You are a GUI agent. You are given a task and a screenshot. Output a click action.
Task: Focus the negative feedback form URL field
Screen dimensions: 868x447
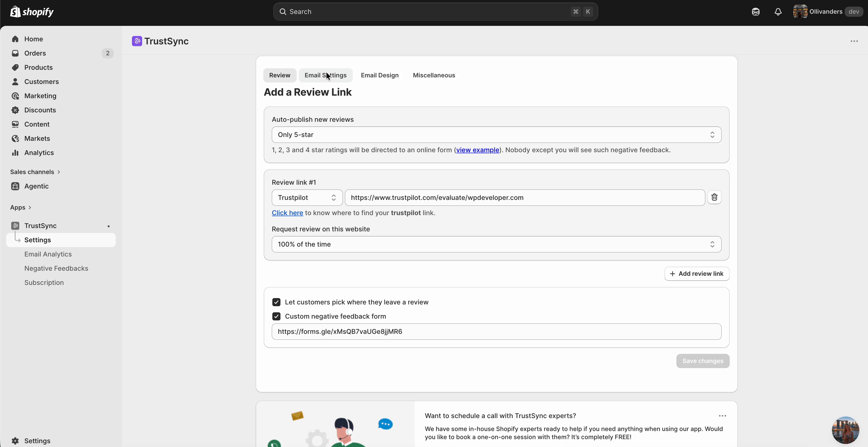496,332
